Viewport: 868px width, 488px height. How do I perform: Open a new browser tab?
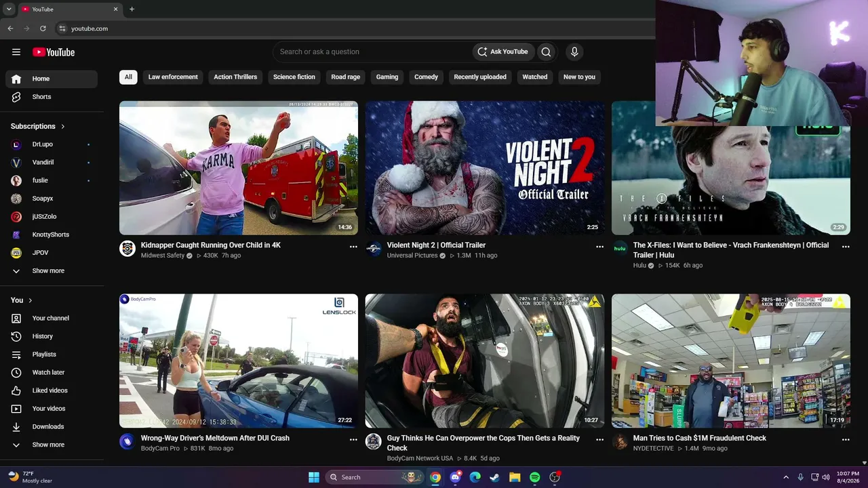coord(132,9)
